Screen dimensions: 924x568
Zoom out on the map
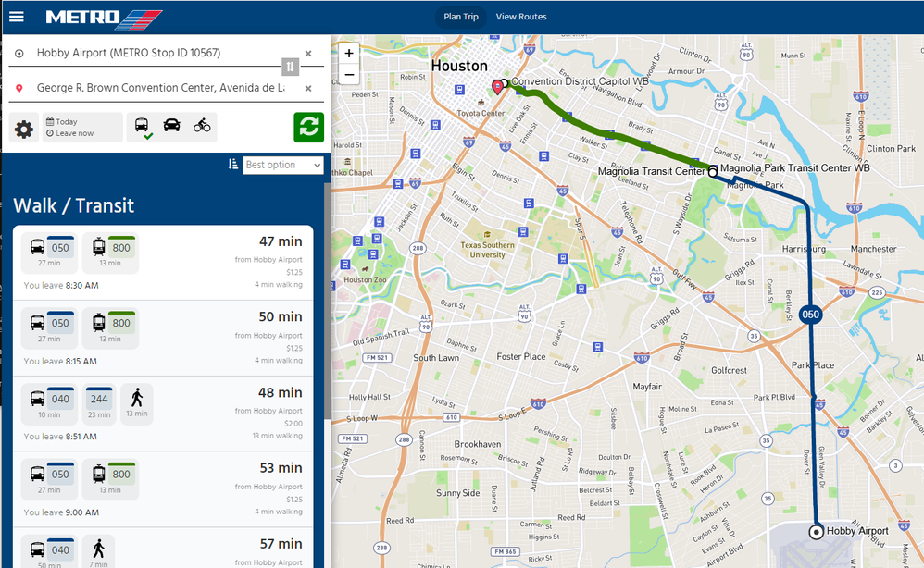click(x=349, y=74)
